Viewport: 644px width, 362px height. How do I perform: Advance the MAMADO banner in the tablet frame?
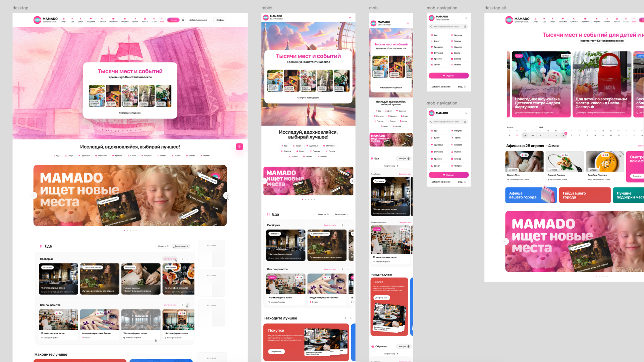coord(353,181)
